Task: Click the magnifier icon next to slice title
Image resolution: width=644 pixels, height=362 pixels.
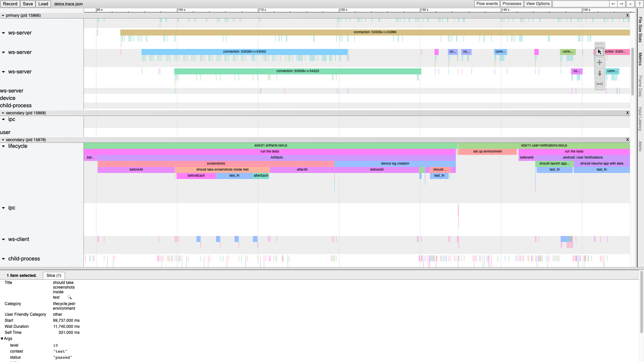Action: point(69,297)
